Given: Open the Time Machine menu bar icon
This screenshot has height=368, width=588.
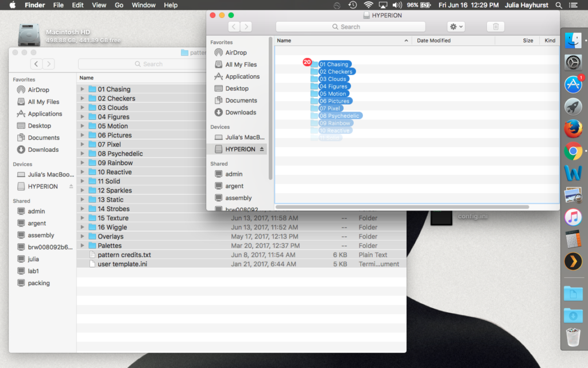Looking at the screenshot, I should click(353, 5).
